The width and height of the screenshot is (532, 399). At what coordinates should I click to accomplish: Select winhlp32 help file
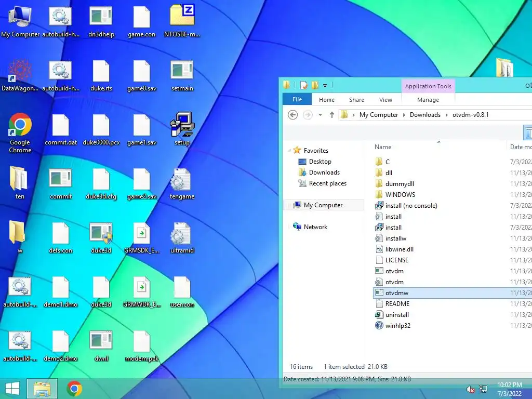coord(393,325)
